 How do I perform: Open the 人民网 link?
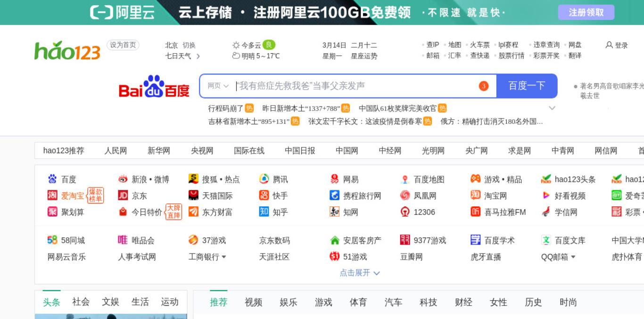[x=116, y=151]
